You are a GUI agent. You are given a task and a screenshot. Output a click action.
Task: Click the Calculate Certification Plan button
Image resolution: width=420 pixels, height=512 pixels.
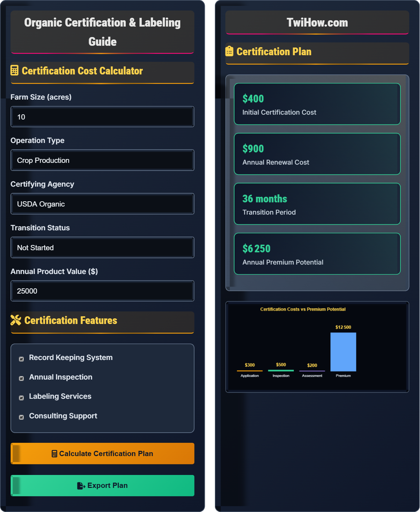pyautogui.click(x=102, y=454)
